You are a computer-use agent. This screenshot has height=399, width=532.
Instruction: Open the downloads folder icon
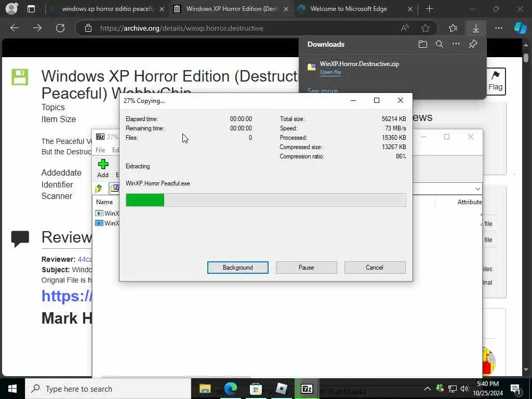pyautogui.click(x=422, y=44)
